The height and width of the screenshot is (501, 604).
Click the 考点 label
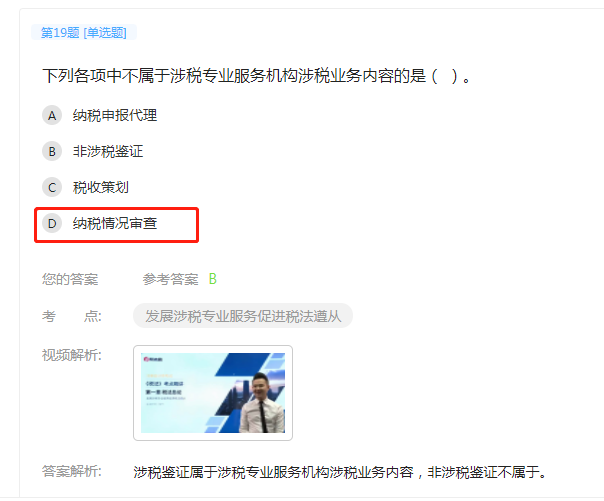coord(72,316)
